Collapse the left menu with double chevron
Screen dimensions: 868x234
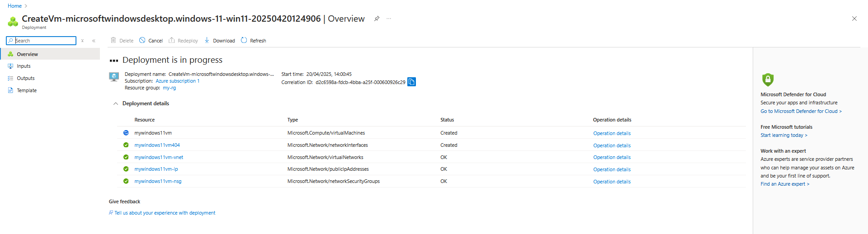point(94,41)
